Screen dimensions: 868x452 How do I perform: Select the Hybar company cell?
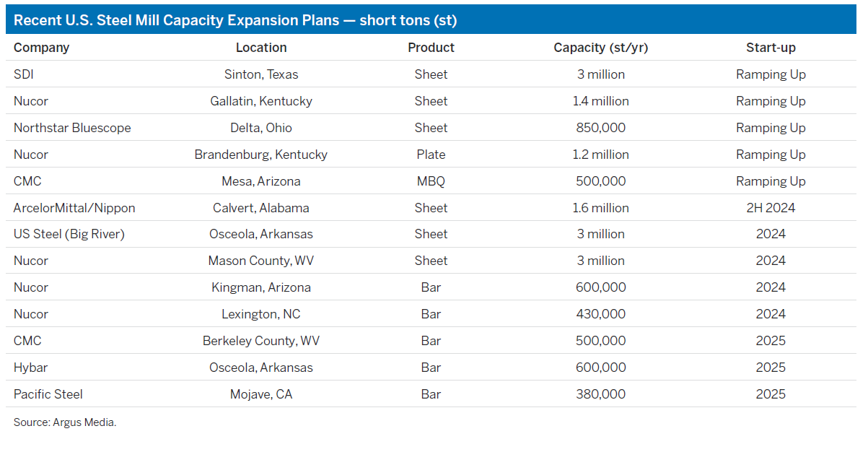coord(30,368)
